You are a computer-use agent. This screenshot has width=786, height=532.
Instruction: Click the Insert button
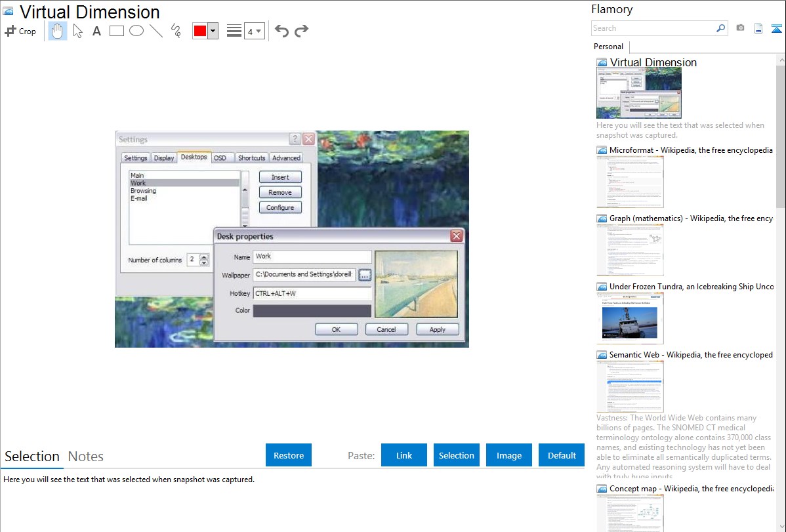click(x=280, y=177)
